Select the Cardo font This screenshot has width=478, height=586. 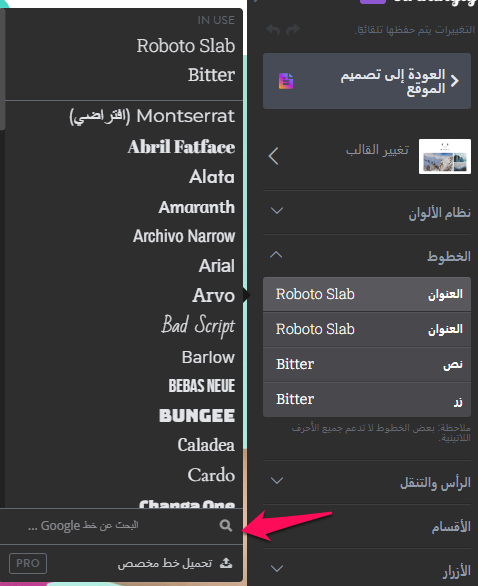[x=212, y=475]
